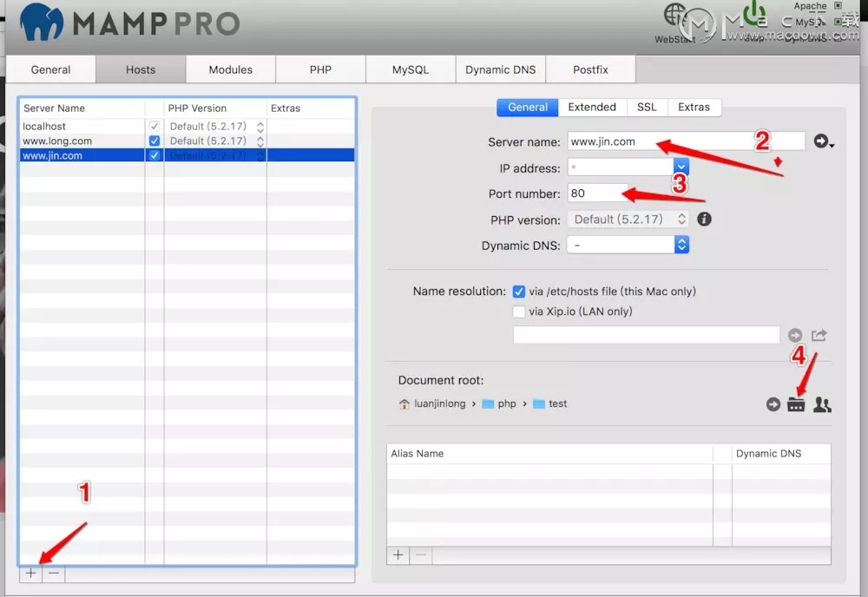The image size is (868, 597).
Task: Click the php folder icon in path
Action: click(x=488, y=403)
